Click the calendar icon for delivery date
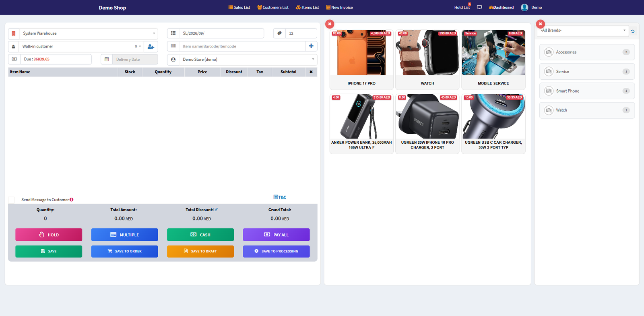The width and height of the screenshot is (644, 316). [107, 59]
